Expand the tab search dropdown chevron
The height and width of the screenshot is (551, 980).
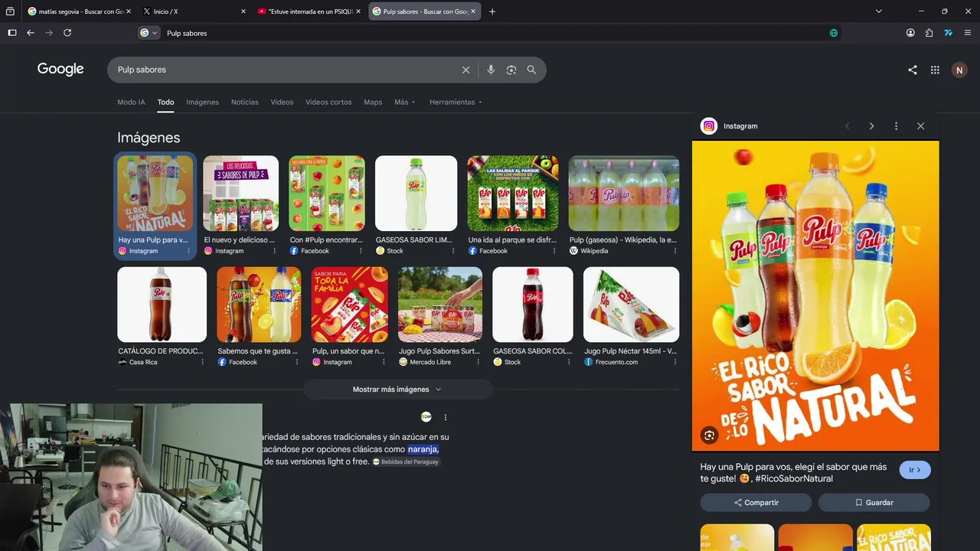pyautogui.click(x=879, y=11)
